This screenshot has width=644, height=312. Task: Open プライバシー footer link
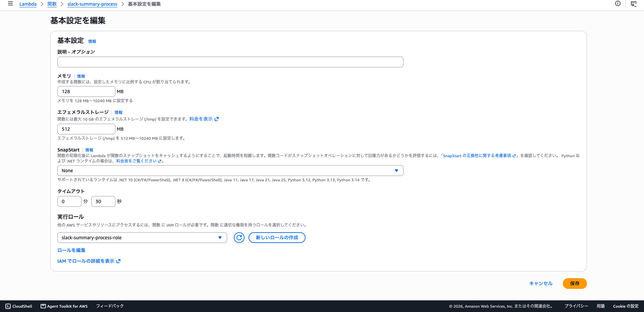point(576,306)
